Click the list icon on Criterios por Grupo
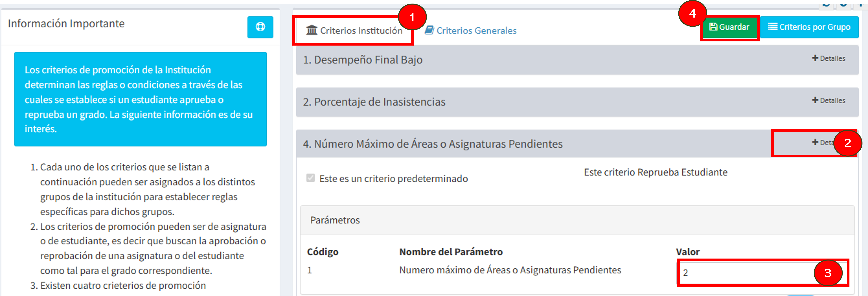 [x=773, y=27]
